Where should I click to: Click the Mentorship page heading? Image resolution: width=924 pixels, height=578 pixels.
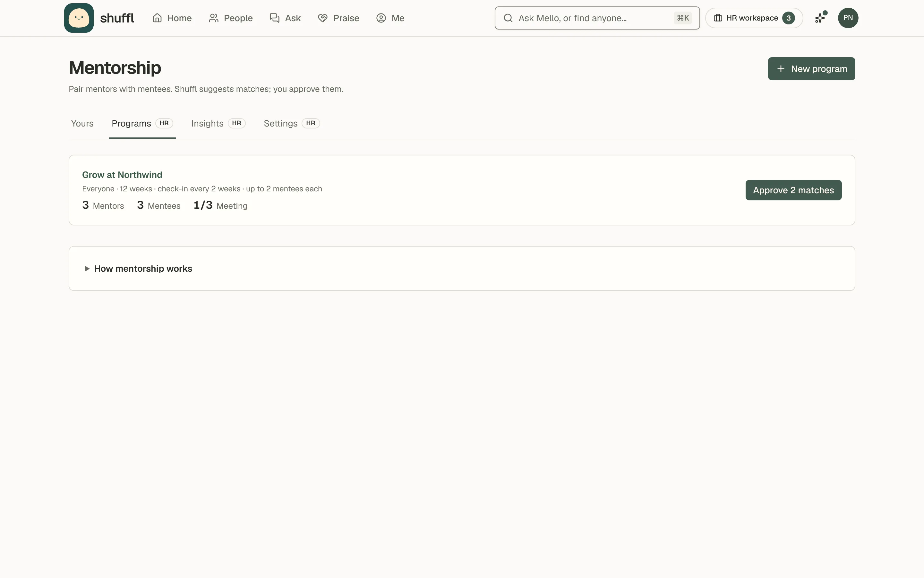pyautogui.click(x=115, y=68)
